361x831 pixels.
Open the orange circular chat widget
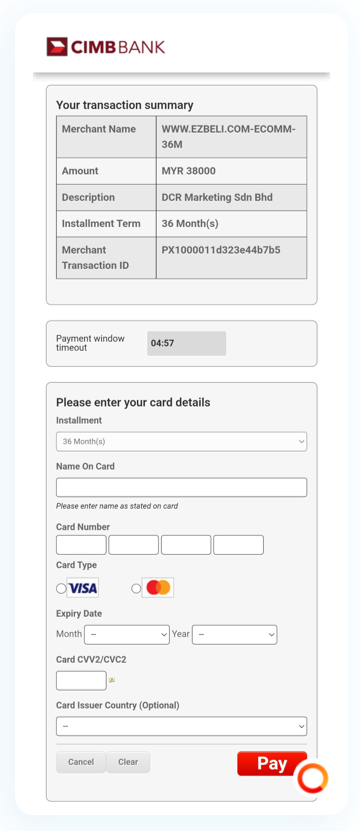(x=312, y=778)
